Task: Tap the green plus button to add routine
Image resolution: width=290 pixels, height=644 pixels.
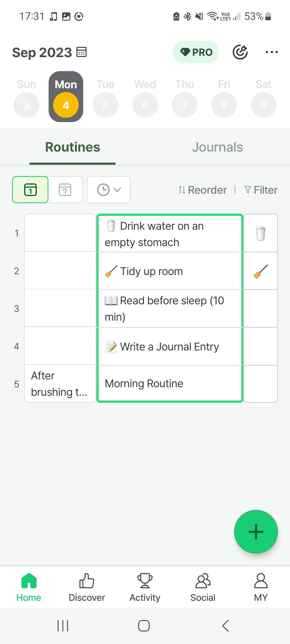Action: point(256,531)
